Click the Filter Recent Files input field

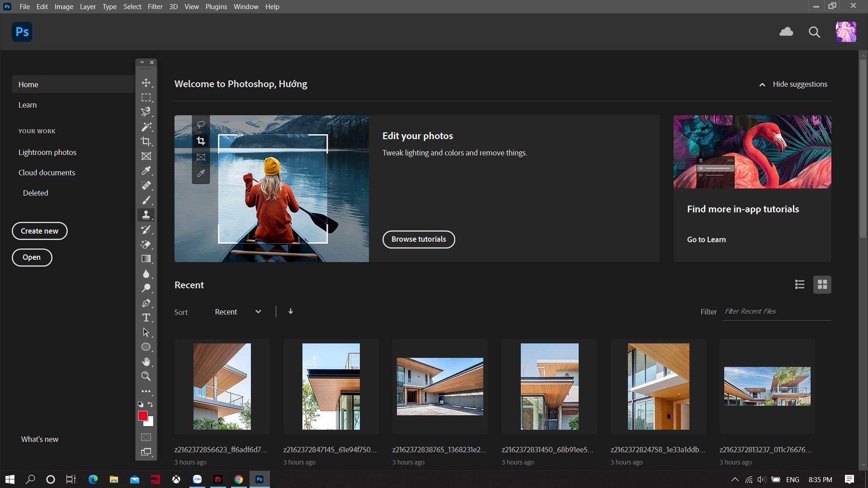point(776,311)
